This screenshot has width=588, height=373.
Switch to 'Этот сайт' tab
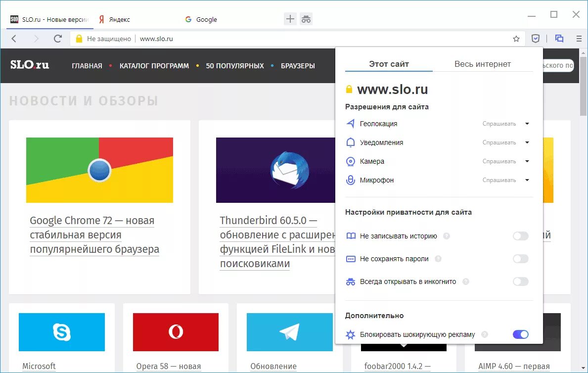389,64
